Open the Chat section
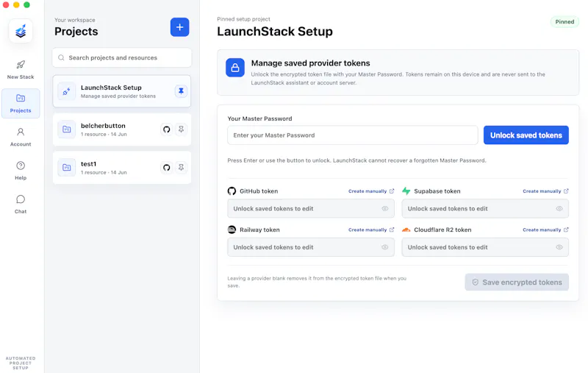The image size is (588, 373). pos(21,205)
